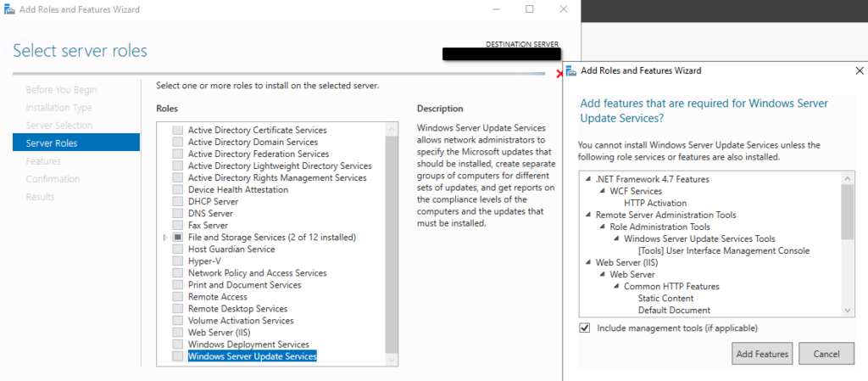Check Active Directory Federation Services role

177,154
